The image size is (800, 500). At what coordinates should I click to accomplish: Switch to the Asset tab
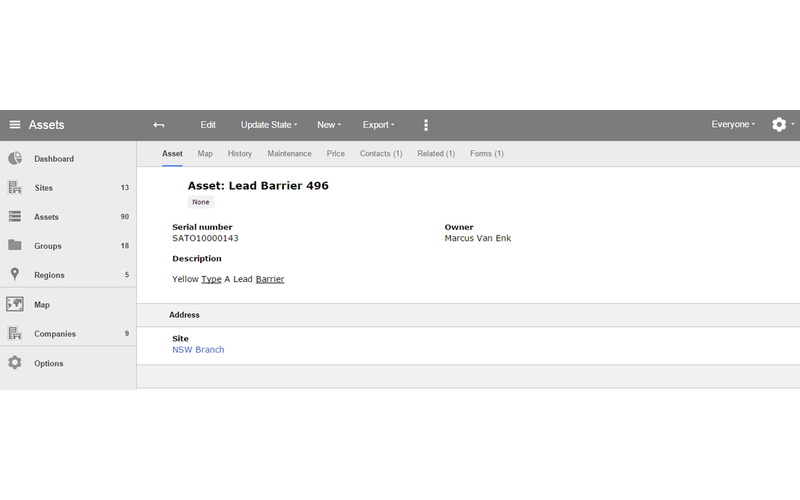[172, 154]
